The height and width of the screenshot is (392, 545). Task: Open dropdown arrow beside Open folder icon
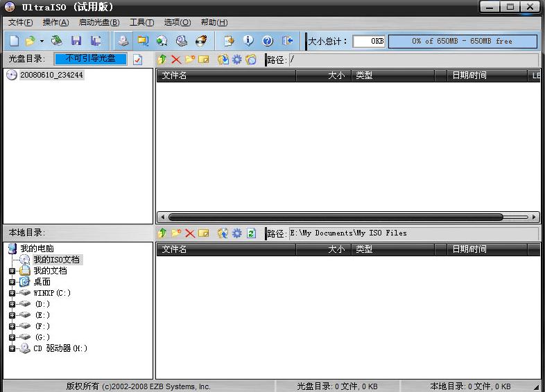click(42, 42)
